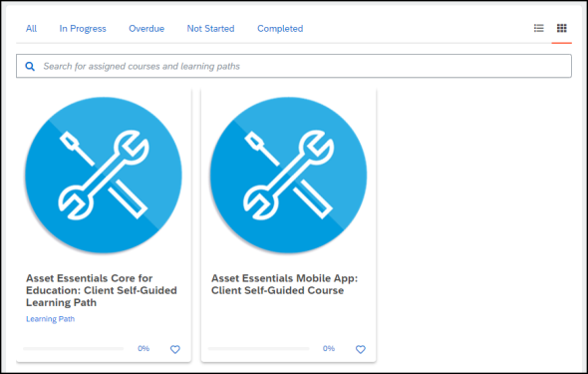Favorite the Mobile App course heart

coord(361,349)
